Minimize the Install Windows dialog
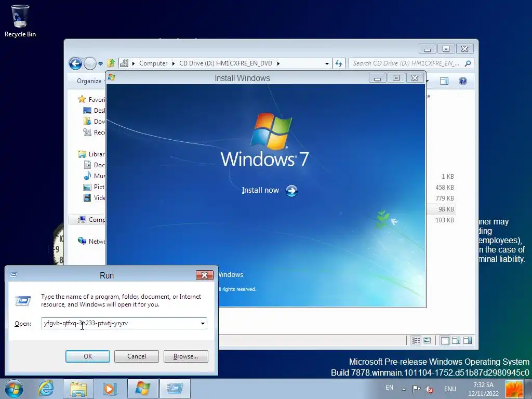This screenshot has width=532, height=399. (x=377, y=78)
